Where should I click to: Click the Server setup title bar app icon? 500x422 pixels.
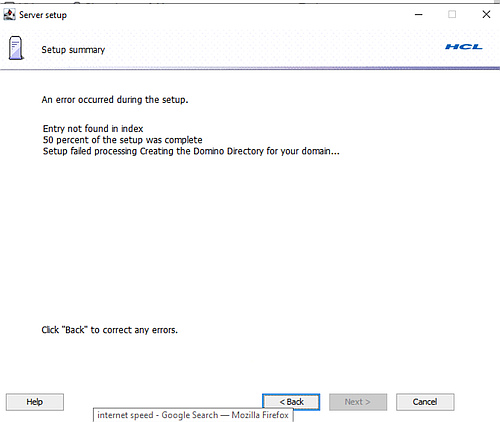click(9, 15)
